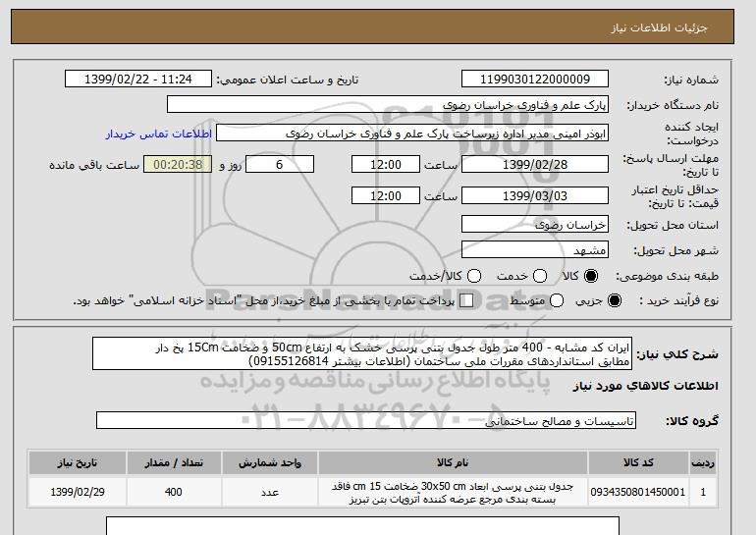Click the buyer organization name field
Screen dimensions: 756x535
click(x=388, y=105)
